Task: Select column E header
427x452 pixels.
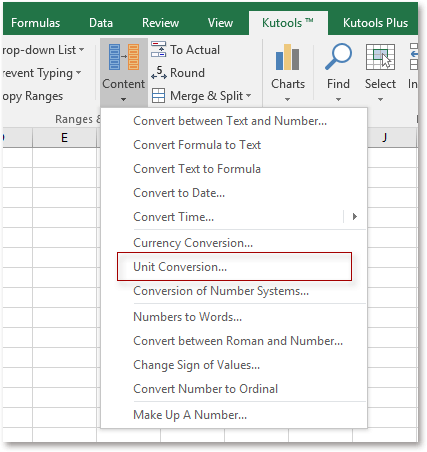Action: tap(64, 138)
